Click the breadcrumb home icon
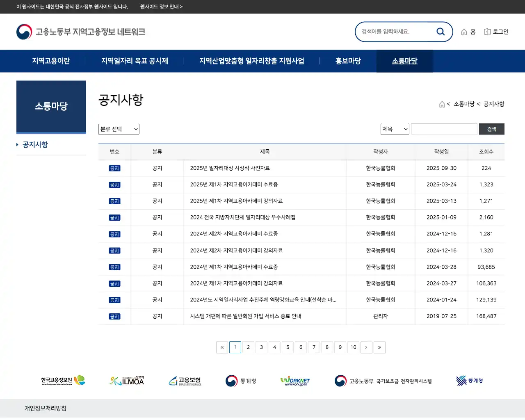The image size is (525, 420). click(442, 104)
